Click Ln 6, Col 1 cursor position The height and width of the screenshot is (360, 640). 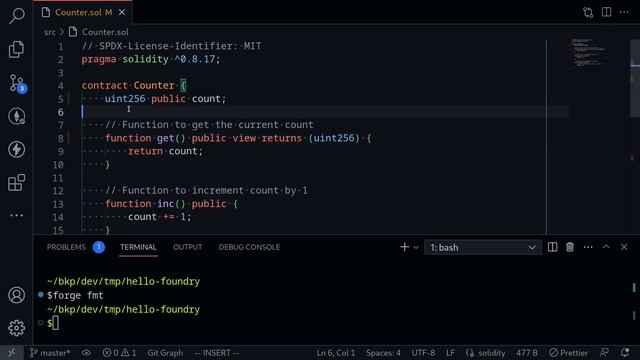click(x=336, y=353)
